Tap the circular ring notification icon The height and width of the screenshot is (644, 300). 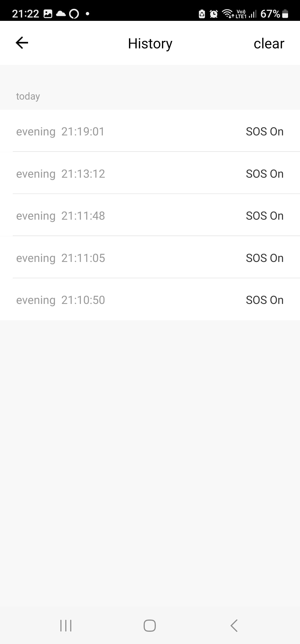[74, 14]
